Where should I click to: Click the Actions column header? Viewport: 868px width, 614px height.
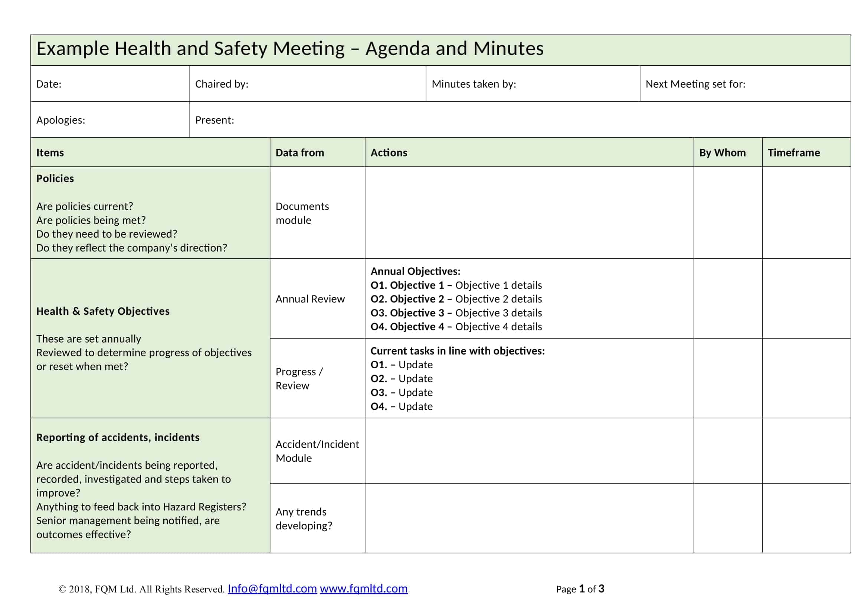(389, 153)
